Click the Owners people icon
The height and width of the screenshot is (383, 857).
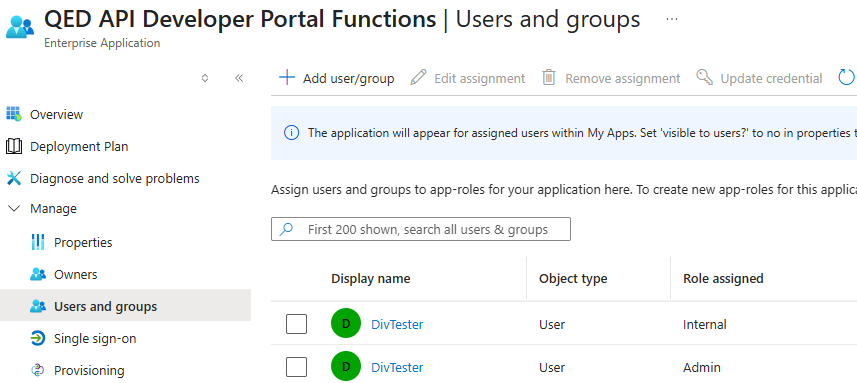click(x=38, y=274)
